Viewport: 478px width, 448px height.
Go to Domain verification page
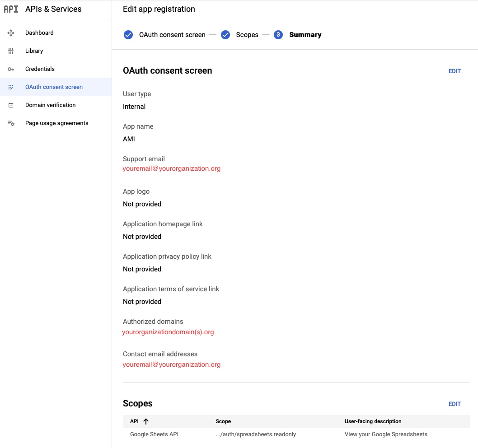tap(50, 105)
